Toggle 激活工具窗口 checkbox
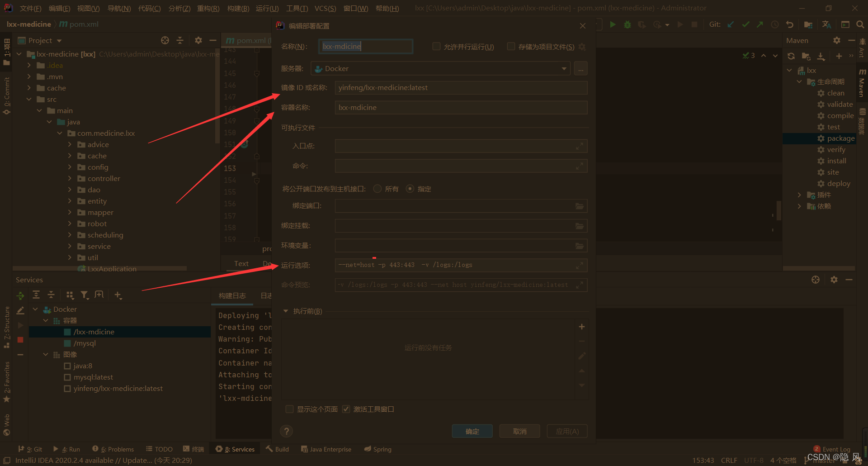The width and height of the screenshot is (868, 466). point(346,409)
